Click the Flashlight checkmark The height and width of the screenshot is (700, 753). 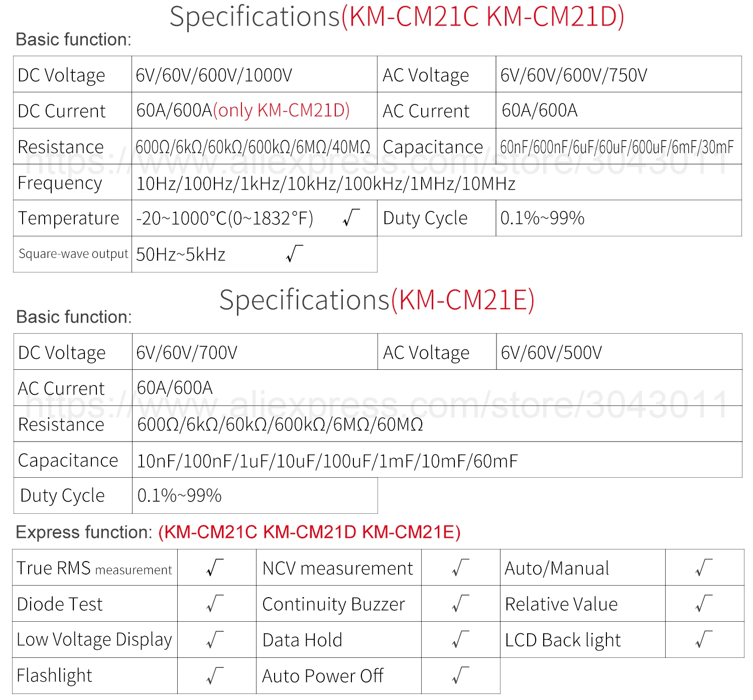coord(215,675)
